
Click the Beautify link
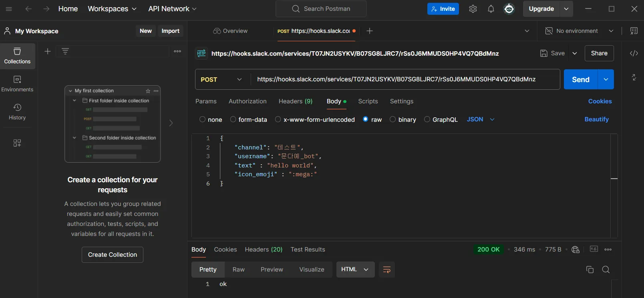[x=596, y=119]
